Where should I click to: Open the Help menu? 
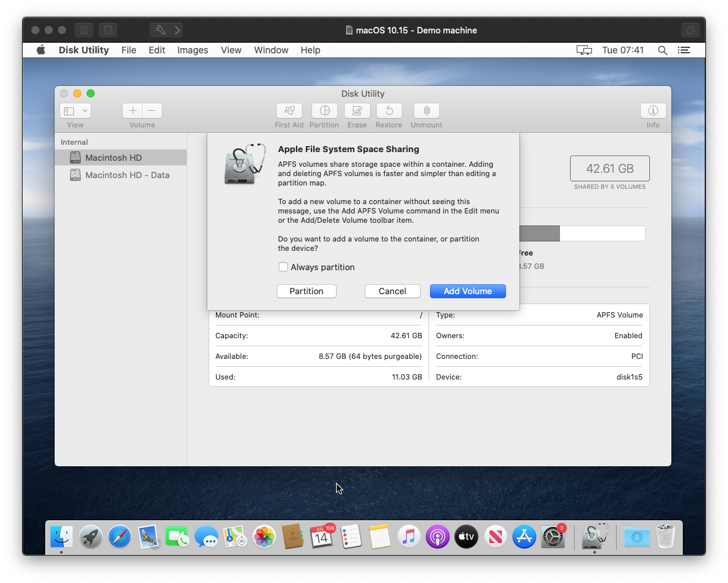tap(310, 50)
